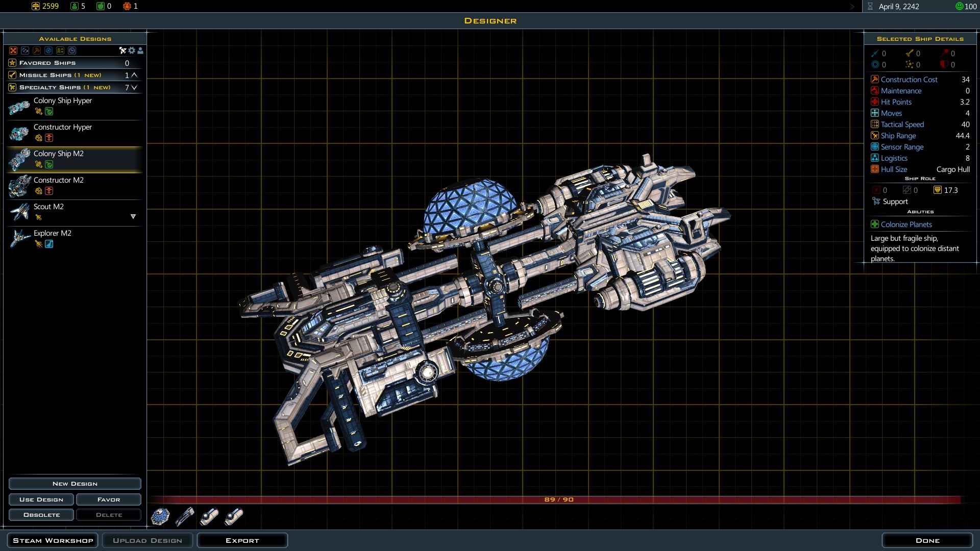Click the player silhouette designs icon
This screenshot has width=980, height=551.
140,51
